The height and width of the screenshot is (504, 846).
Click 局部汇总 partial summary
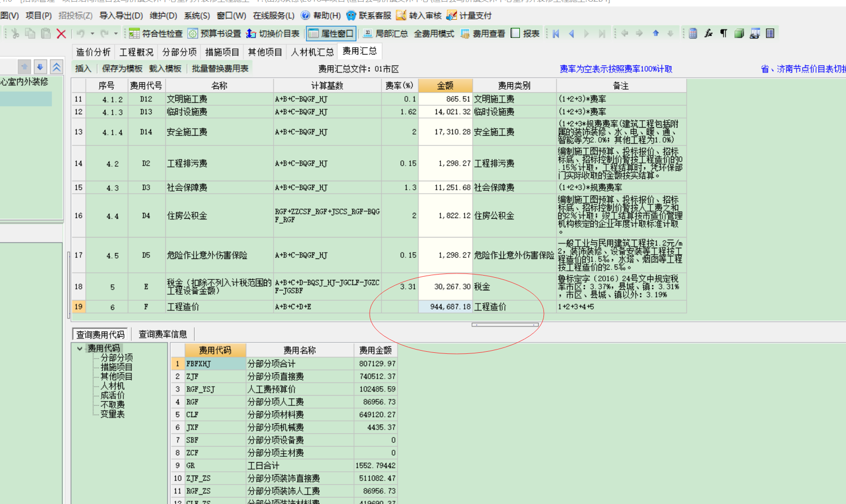385,34
